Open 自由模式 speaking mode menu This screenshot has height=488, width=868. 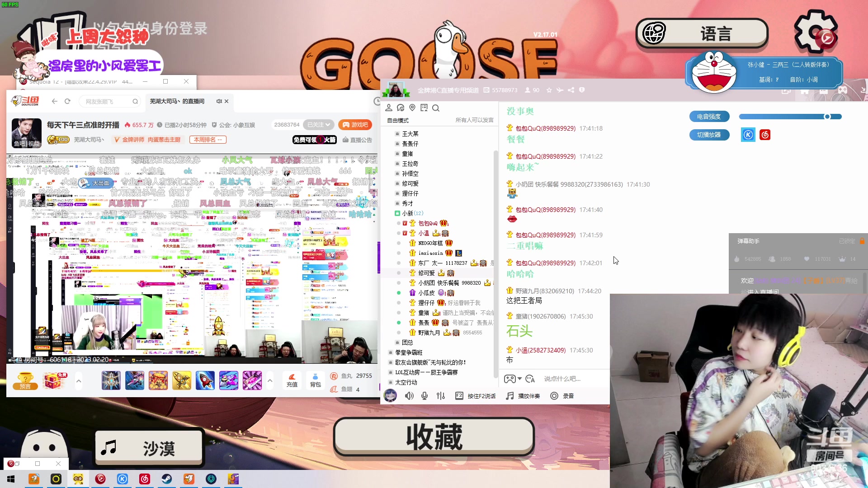click(x=398, y=120)
